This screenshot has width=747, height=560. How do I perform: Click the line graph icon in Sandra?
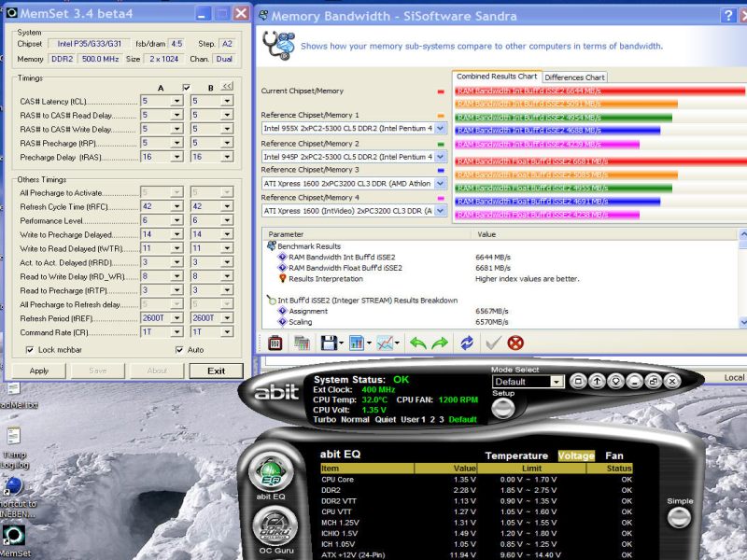[385, 343]
